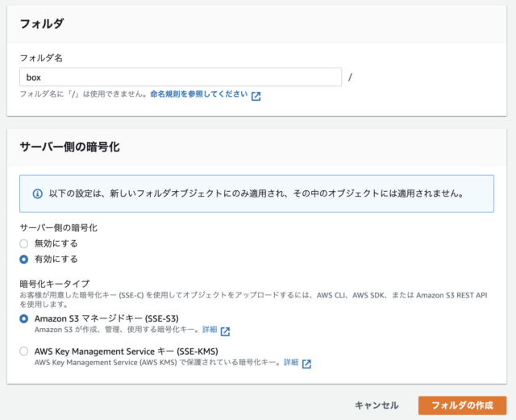Click the SSE-C upload description text

pos(253,300)
